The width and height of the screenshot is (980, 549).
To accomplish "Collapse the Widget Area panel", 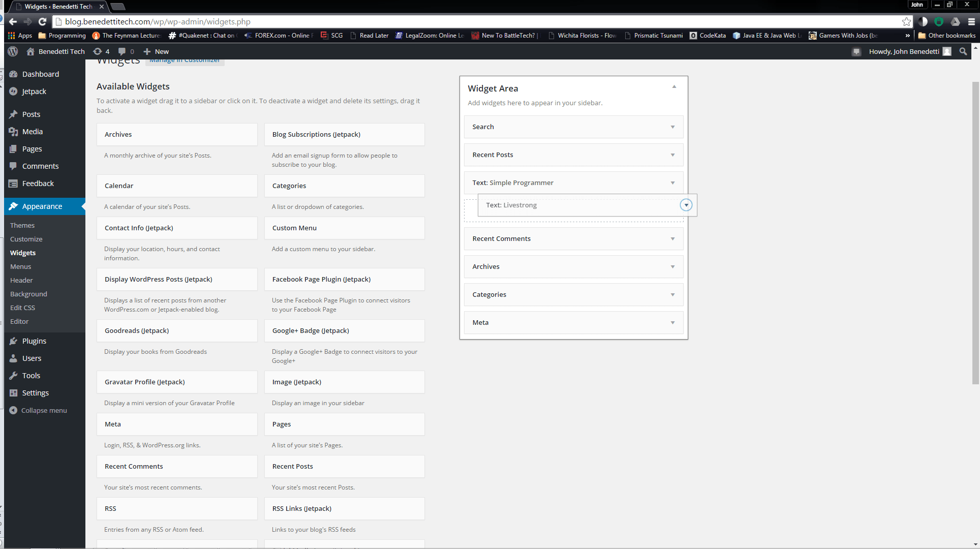I will (x=674, y=87).
